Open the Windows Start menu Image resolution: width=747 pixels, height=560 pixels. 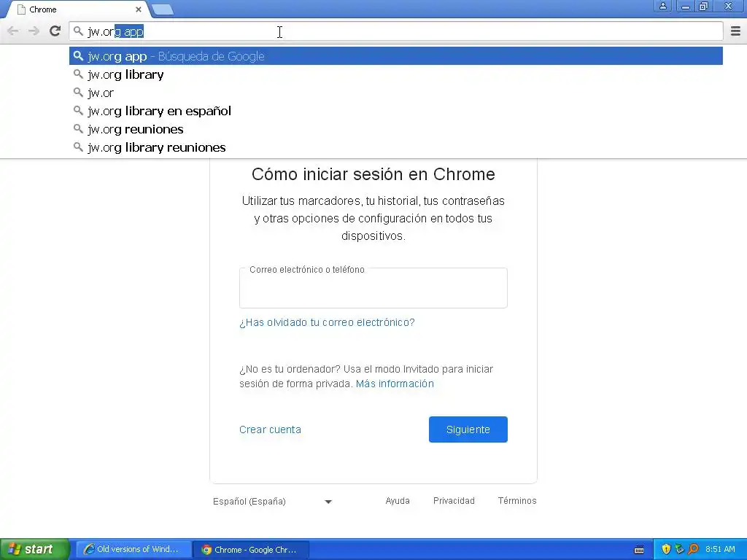click(x=34, y=549)
